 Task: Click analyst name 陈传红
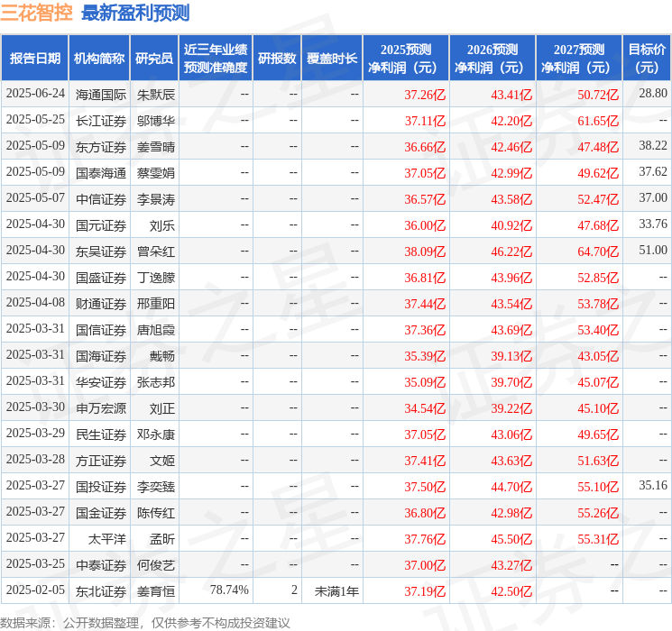click(156, 513)
